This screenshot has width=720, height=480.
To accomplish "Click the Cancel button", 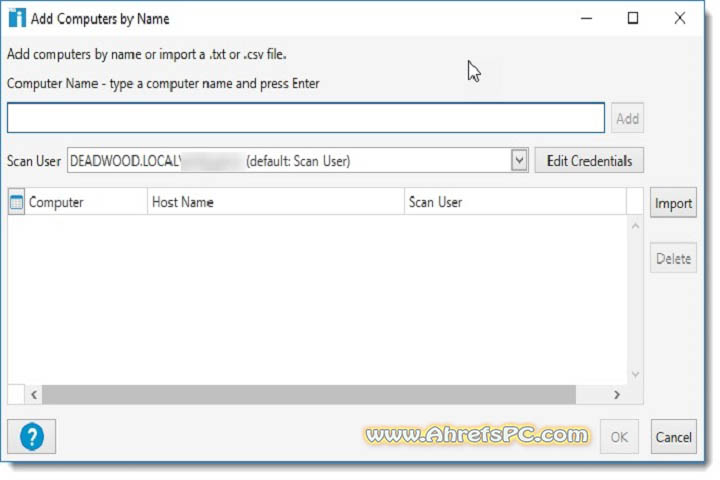I will click(673, 437).
